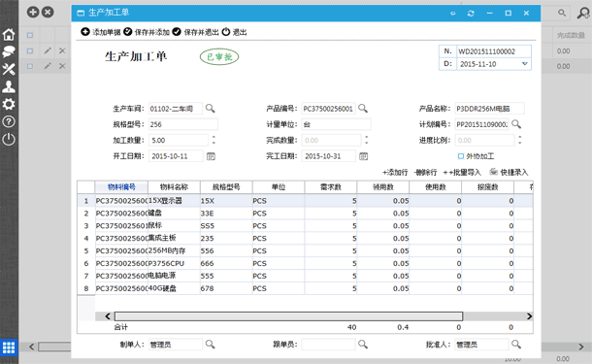592x364 pixels.
Task: Search for 批准人 with magnifier icon
Action: click(516, 344)
